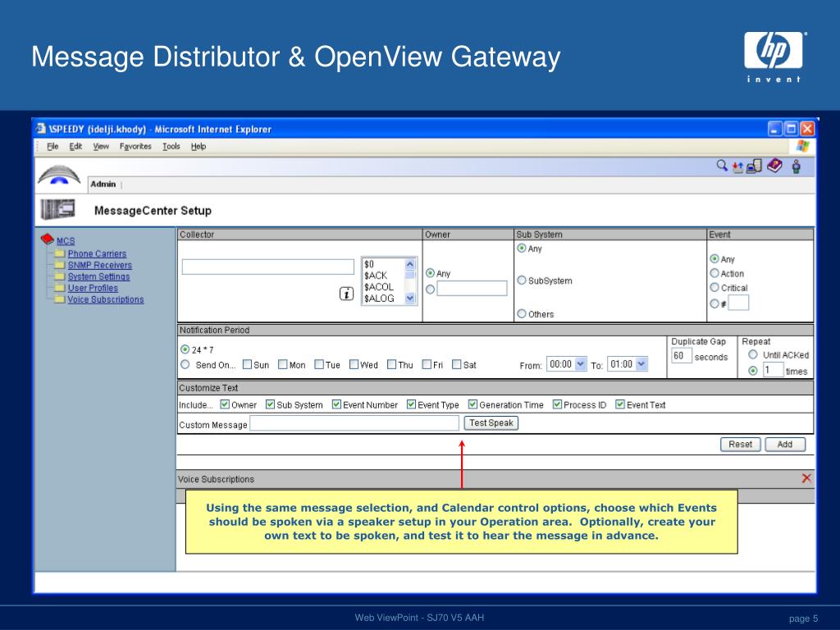
Task: Click the info 'i' icon beside collector field
Action: coord(347,294)
